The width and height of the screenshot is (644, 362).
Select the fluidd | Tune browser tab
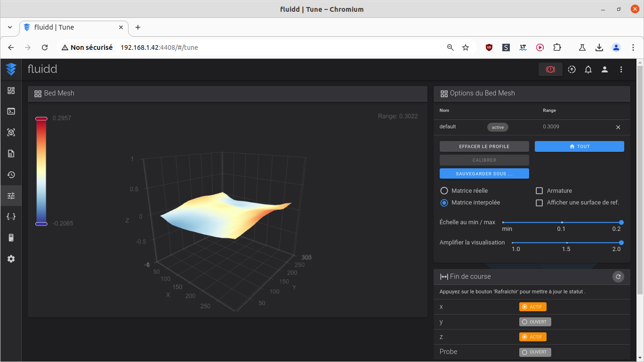coord(74,27)
